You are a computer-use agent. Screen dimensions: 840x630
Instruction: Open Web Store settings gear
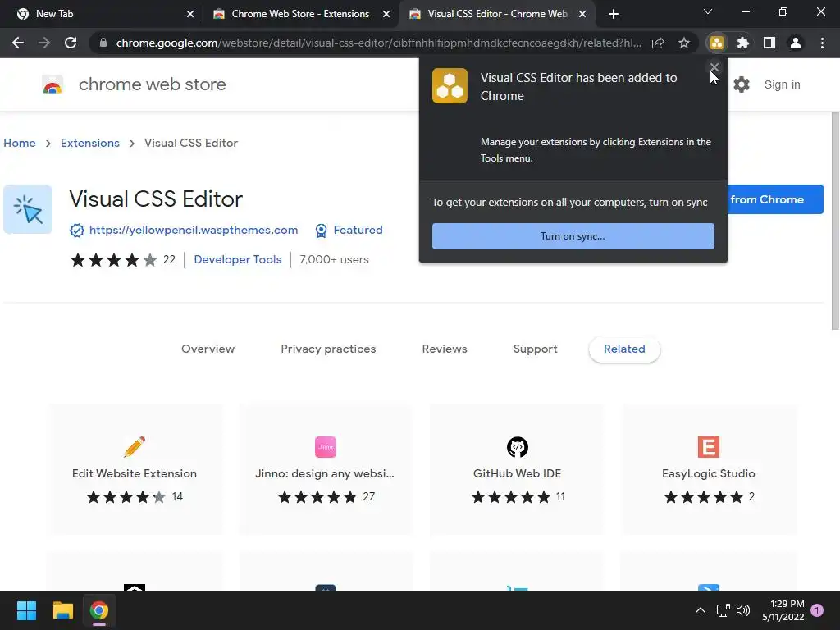tap(742, 84)
